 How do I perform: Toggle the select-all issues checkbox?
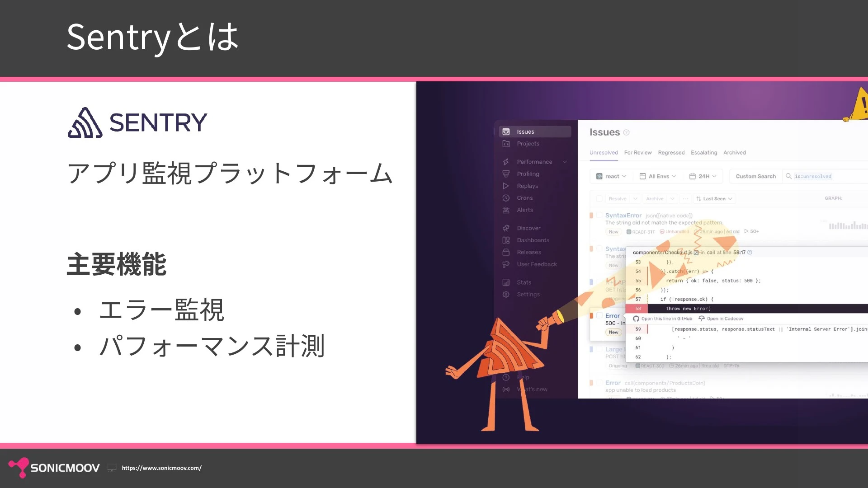(599, 198)
